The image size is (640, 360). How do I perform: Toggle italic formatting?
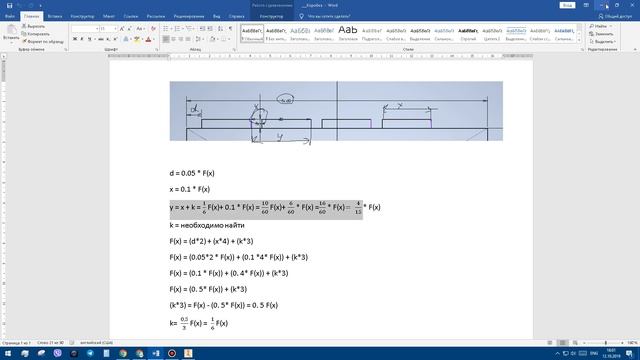tap(82, 39)
